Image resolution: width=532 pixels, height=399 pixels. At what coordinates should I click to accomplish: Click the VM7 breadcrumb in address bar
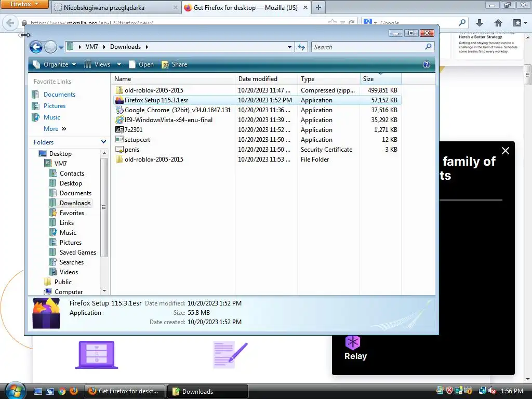91,47
